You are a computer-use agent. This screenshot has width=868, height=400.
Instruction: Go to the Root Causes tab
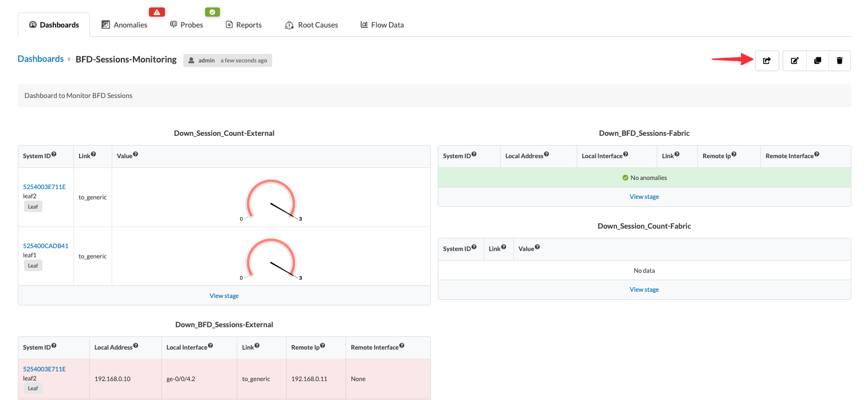(x=312, y=25)
